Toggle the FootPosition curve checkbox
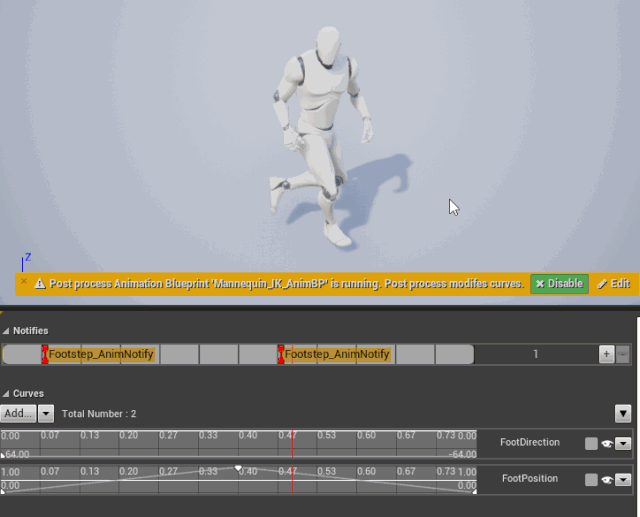This screenshot has width=640, height=517. pyautogui.click(x=591, y=479)
